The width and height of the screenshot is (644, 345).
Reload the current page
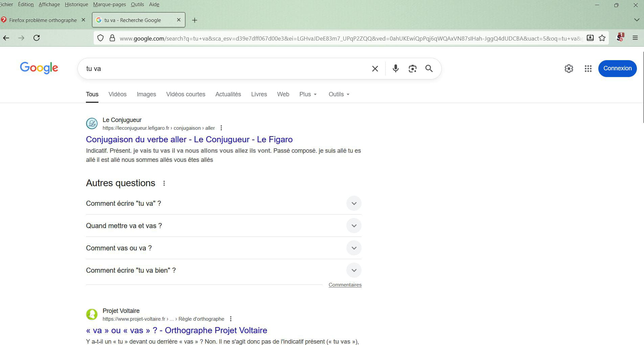point(37,38)
